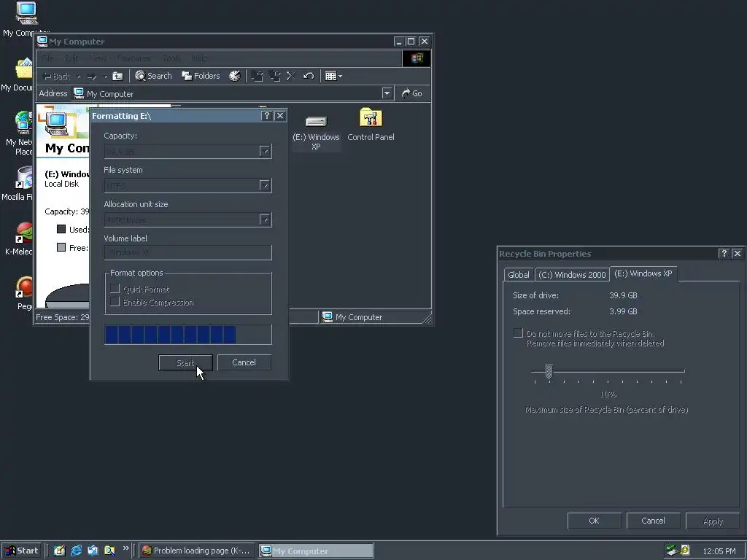Image resolution: width=747 pixels, height=560 pixels.
Task: Open Help menu in My Computer
Action: coord(199,58)
